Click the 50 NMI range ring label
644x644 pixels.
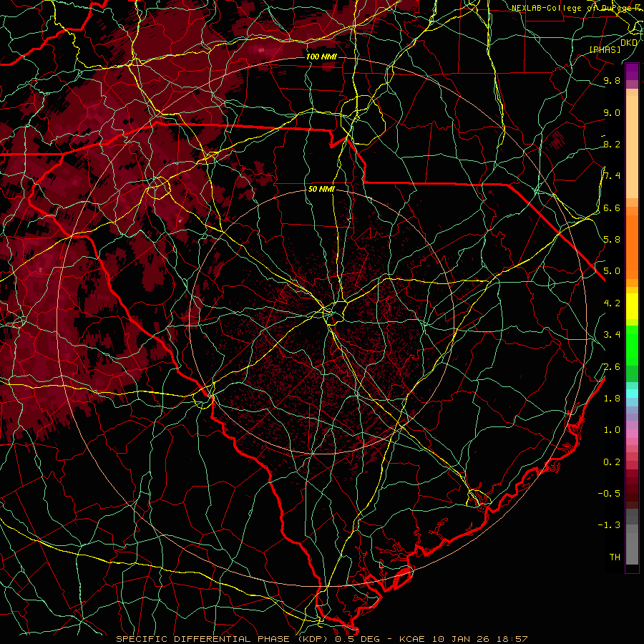[x=321, y=189]
